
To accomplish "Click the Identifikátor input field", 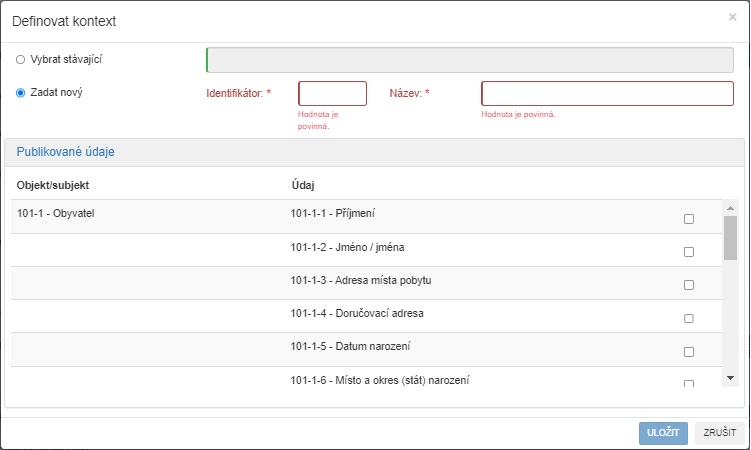I will pos(332,94).
